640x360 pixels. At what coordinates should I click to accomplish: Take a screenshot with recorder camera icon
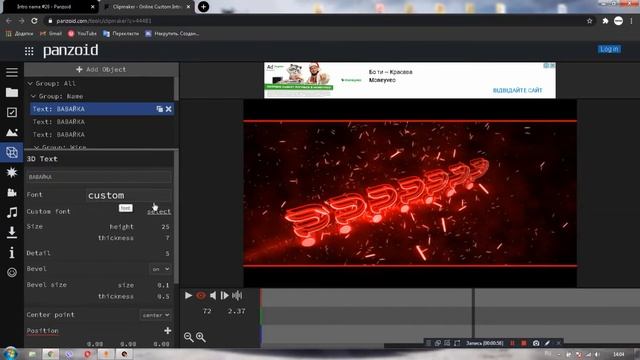(x=536, y=343)
